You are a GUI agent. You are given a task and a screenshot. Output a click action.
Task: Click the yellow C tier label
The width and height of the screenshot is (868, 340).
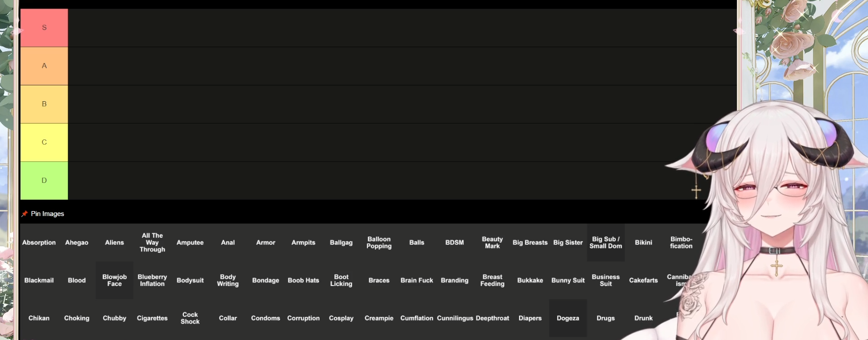coord(44,142)
